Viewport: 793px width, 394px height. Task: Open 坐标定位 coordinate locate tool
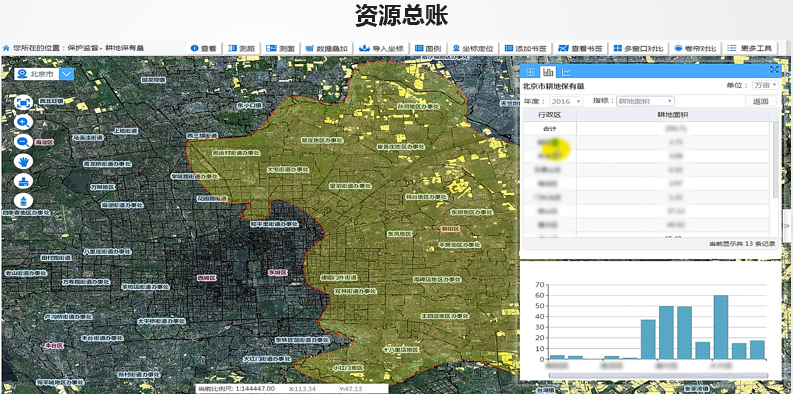point(472,49)
